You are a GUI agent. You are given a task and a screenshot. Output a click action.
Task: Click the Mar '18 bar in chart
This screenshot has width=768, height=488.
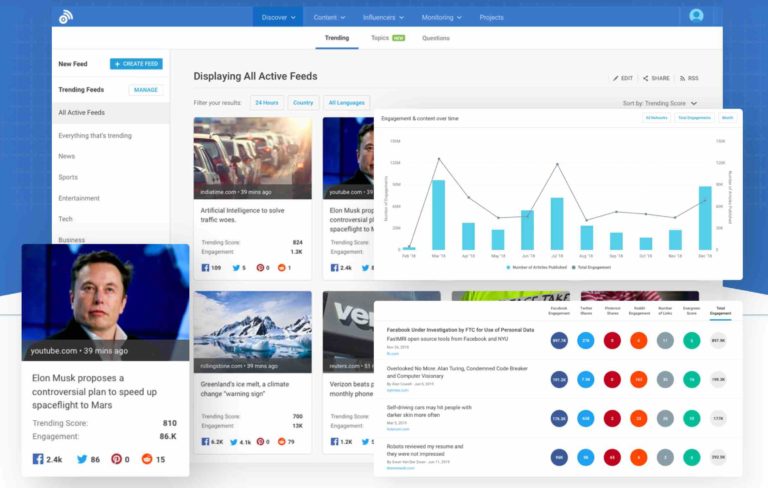[x=438, y=215]
